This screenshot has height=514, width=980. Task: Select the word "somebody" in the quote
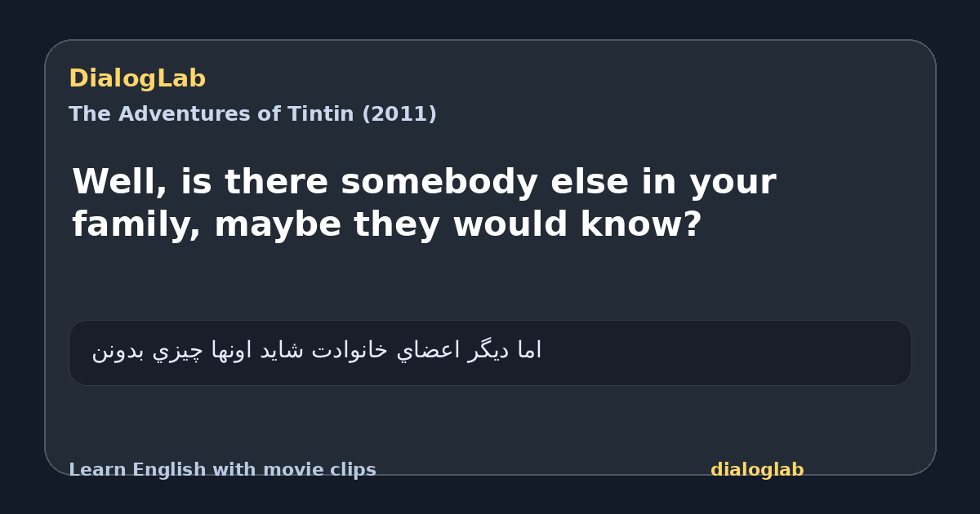point(439,182)
